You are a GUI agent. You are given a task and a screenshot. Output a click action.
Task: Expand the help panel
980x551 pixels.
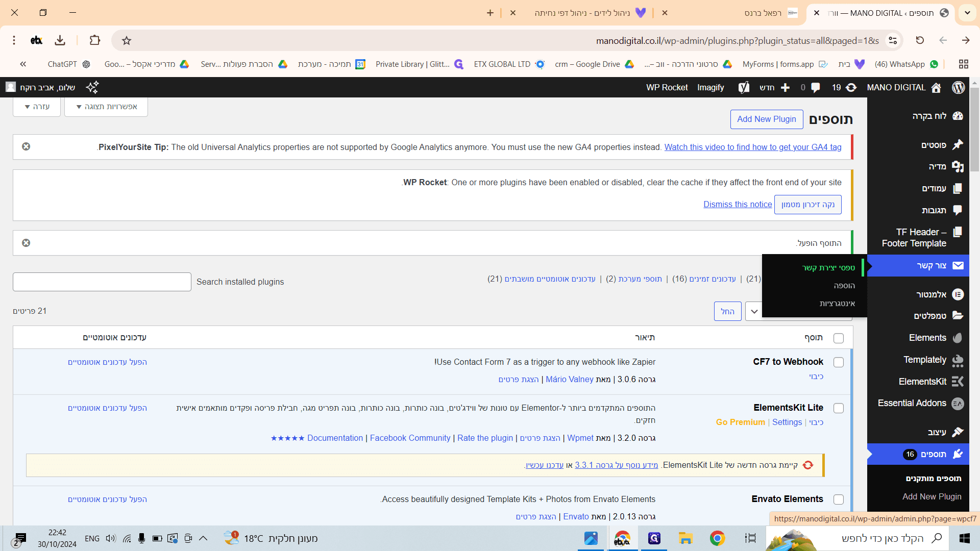point(37,107)
